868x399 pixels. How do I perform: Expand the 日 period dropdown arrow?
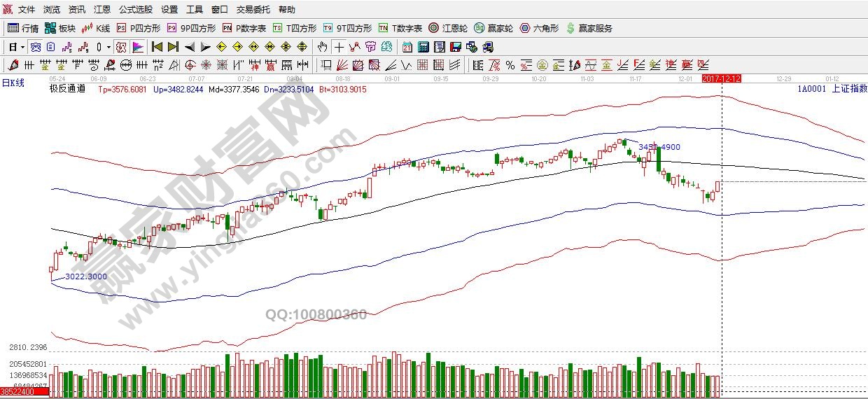(x=22, y=47)
